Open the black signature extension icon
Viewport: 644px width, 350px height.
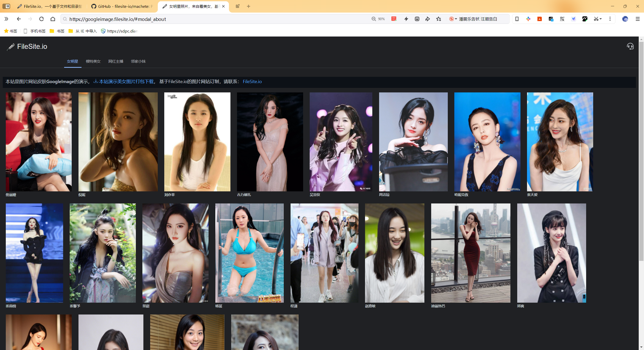click(x=585, y=19)
